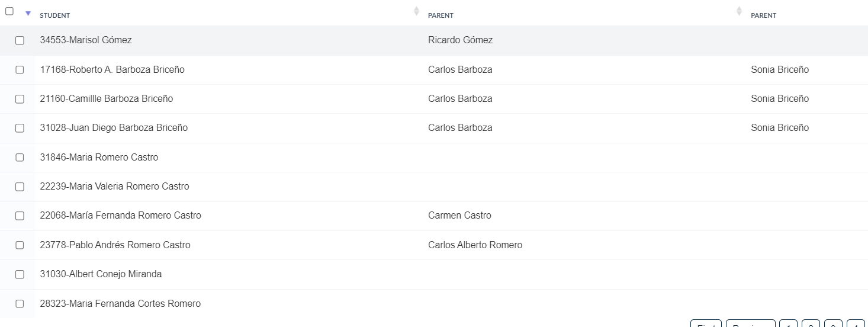Click the Carlos Alberto Romero parent cell
Screen dimensions: 868x327
[475, 245]
